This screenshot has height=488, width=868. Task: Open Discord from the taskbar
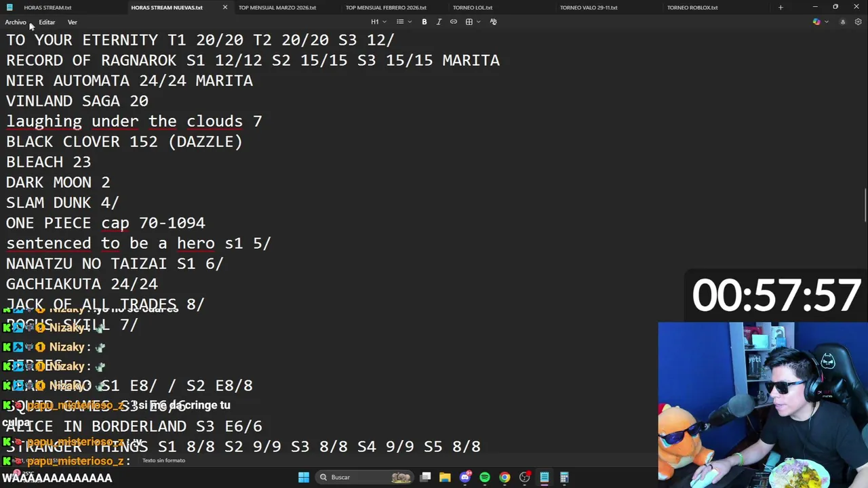click(x=465, y=477)
